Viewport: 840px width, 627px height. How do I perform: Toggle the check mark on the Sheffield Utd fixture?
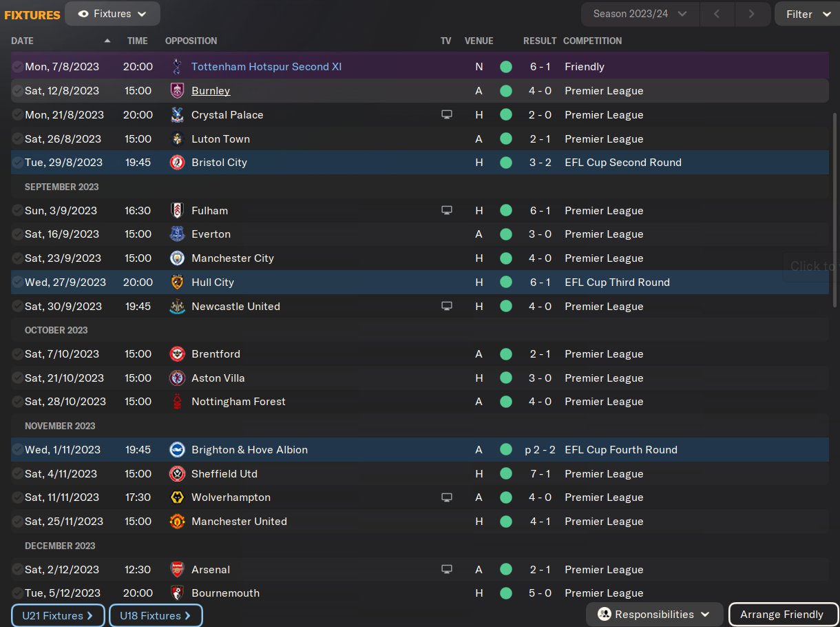(x=18, y=474)
